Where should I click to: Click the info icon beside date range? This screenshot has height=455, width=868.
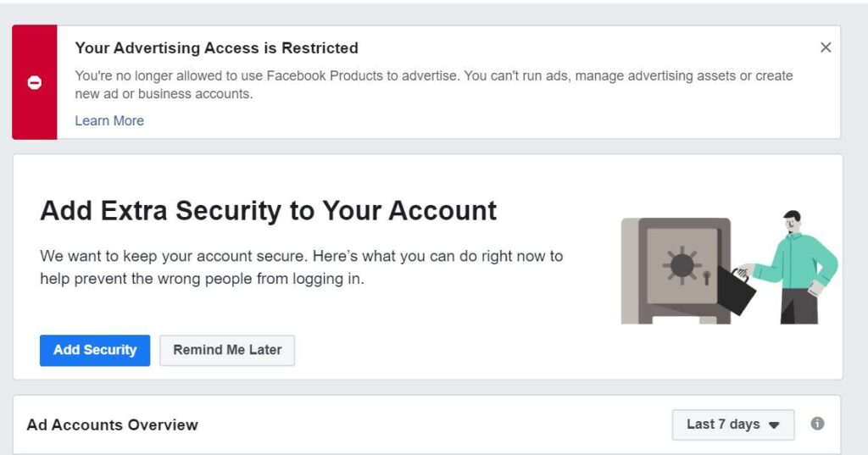[x=817, y=424]
